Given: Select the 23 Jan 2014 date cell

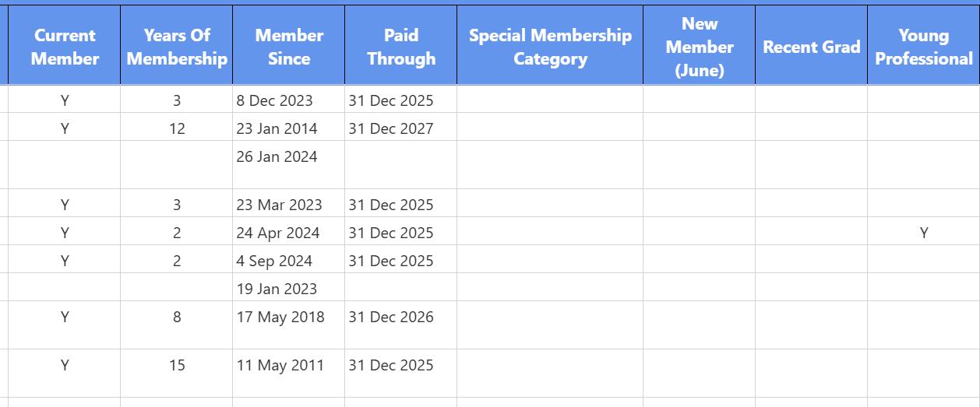Looking at the screenshot, I should click(277, 128).
